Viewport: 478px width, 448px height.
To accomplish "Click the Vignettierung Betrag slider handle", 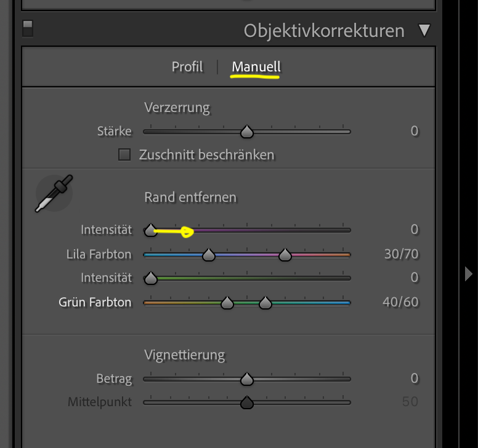I will point(247,378).
